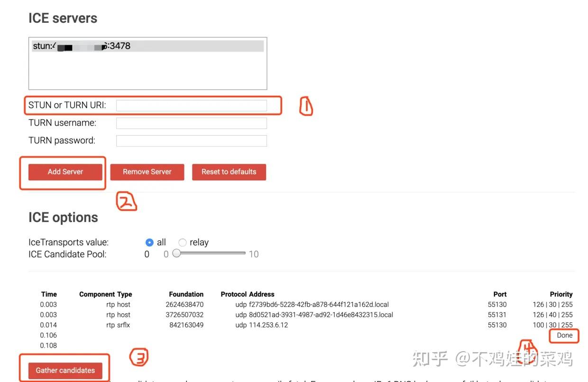Click the Done indicator in the results table

click(x=564, y=335)
